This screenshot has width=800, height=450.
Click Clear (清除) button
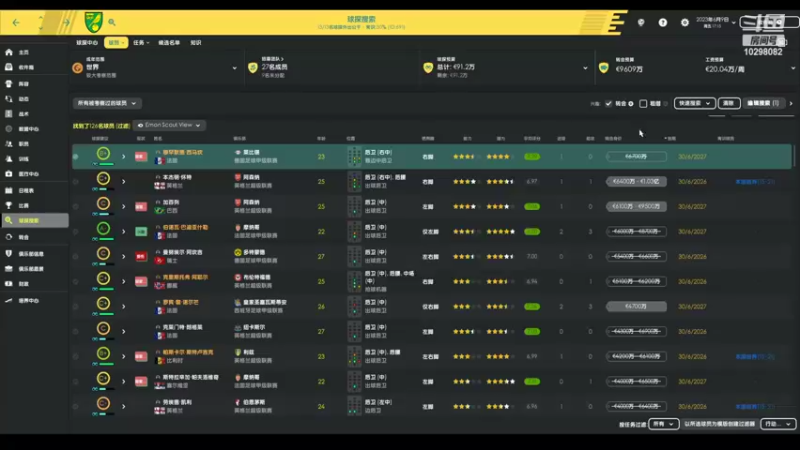(x=729, y=103)
